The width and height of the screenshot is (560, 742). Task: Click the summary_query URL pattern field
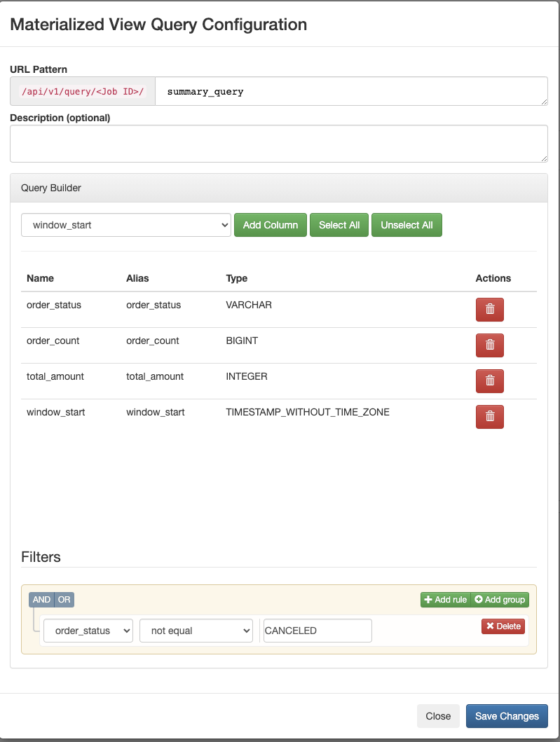click(350, 92)
